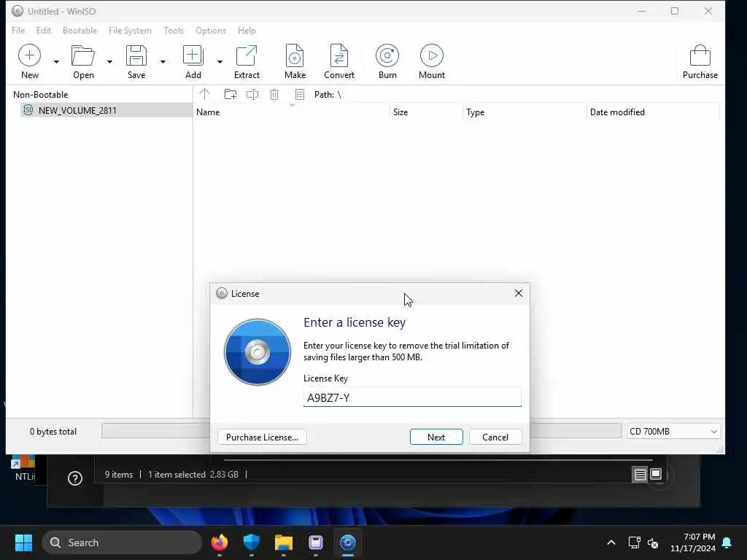This screenshot has width=747, height=560.
Task: Click the Add files toolbar icon
Action: coord(193,55)
